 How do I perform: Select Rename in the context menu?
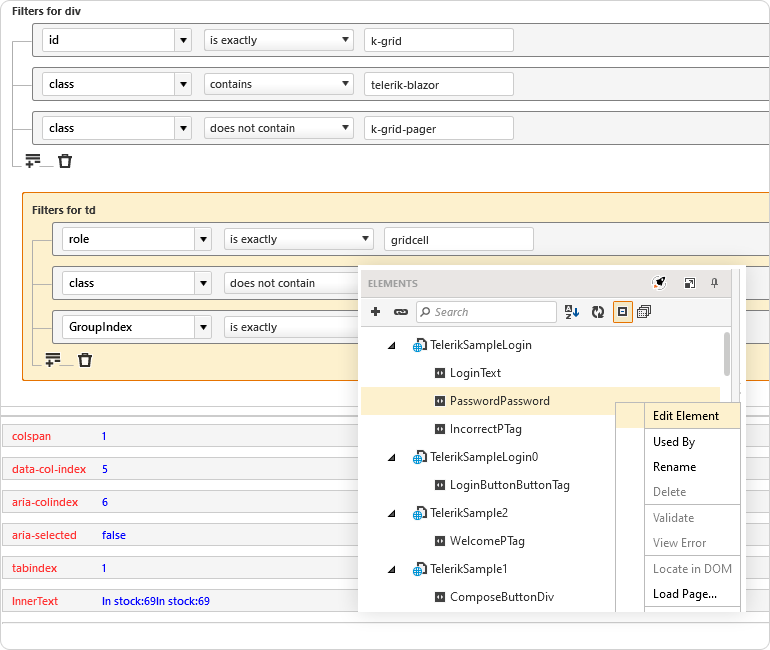[674, 467]
